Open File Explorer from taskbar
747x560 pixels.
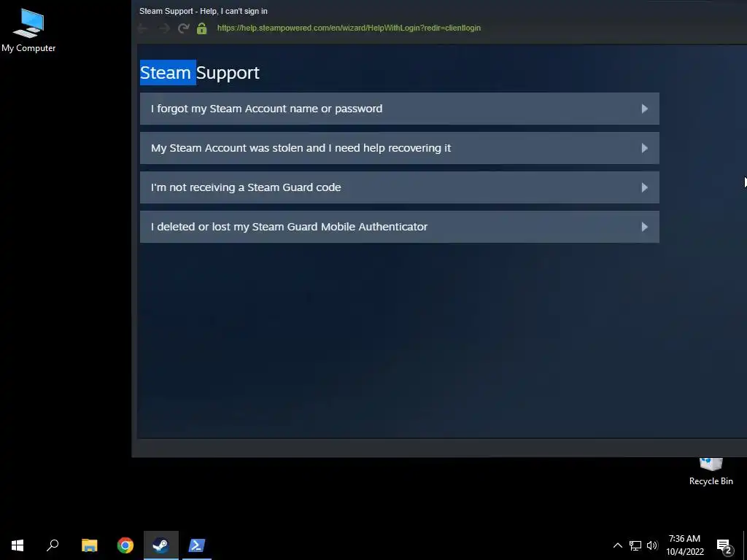89,545
